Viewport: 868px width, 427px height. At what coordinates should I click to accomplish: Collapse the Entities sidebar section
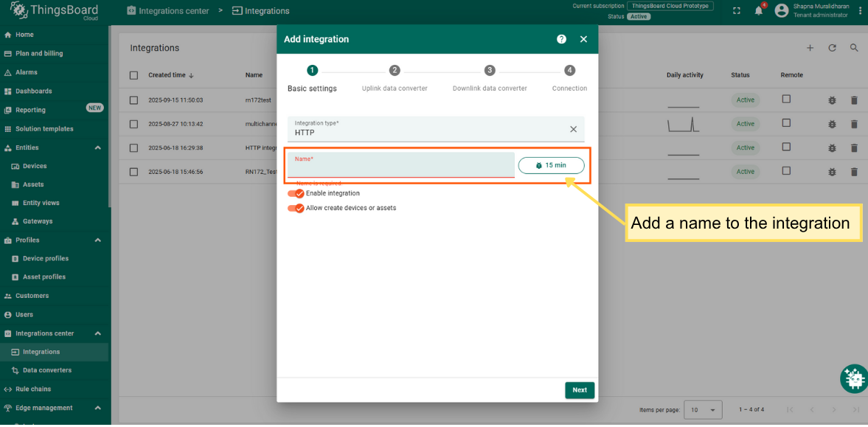(98, 147)
